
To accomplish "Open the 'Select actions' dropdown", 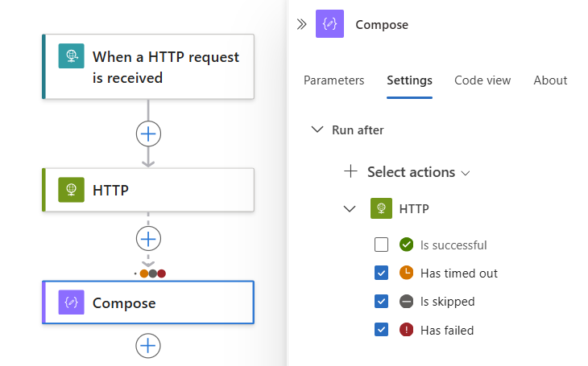I will [x=417, y=171].
